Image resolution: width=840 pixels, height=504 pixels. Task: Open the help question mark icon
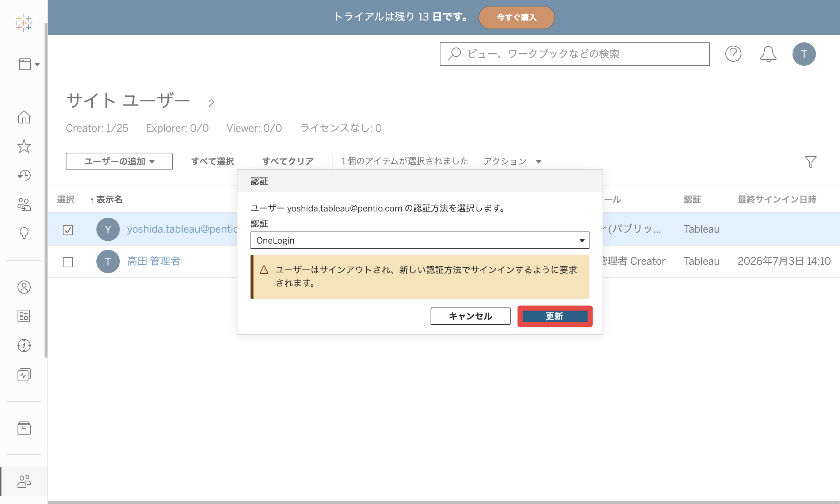click(733, 54)
